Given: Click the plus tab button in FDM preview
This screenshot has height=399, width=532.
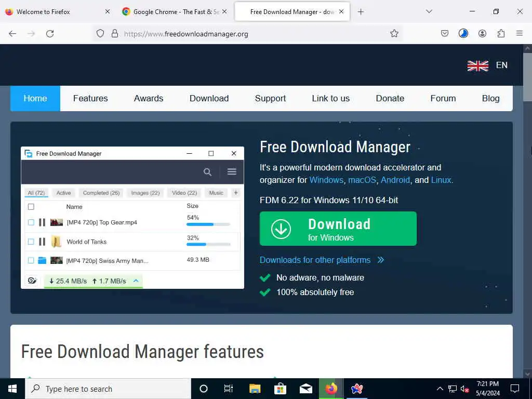Looking at the screenshot, I should 236,193.
